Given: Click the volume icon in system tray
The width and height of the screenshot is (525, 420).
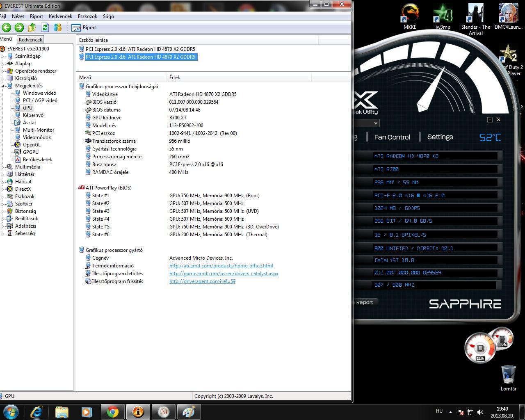Looking at the screenshot, I should point(480,412).
